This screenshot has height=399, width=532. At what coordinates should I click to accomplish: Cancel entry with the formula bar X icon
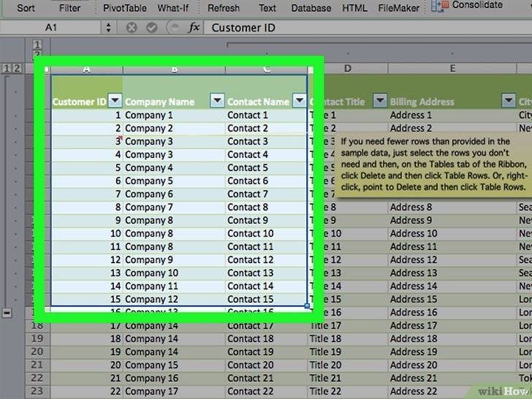pos(132,28)
